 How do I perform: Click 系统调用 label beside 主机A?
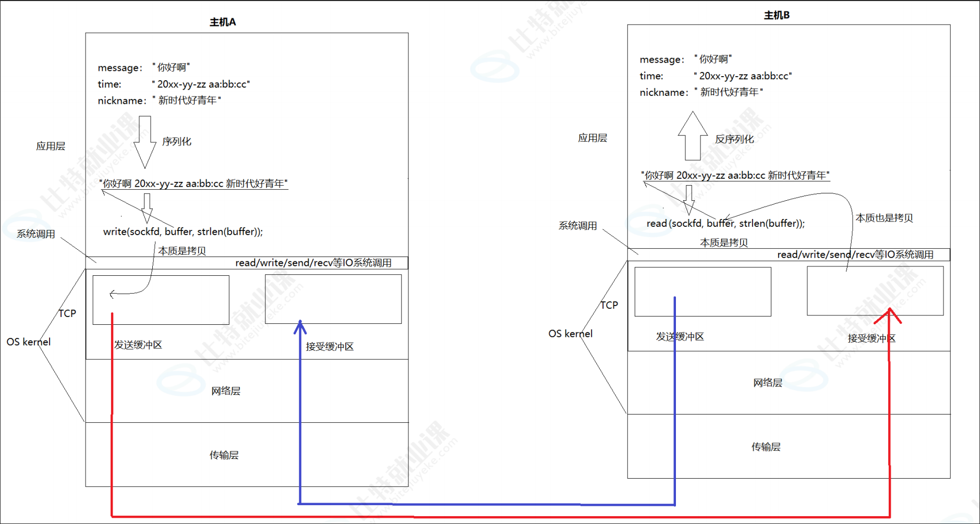point(35,234)
